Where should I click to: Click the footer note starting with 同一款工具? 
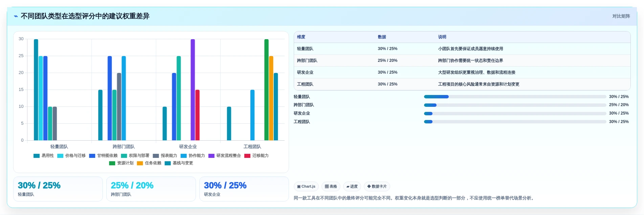pos(415,198)
